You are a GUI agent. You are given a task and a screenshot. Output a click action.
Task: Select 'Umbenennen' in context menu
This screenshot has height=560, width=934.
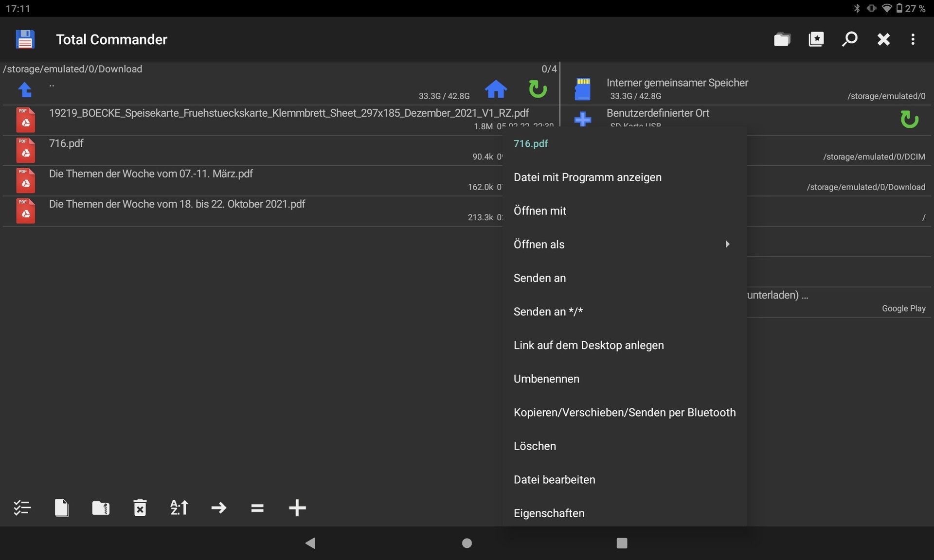click(x=546, y=379)
